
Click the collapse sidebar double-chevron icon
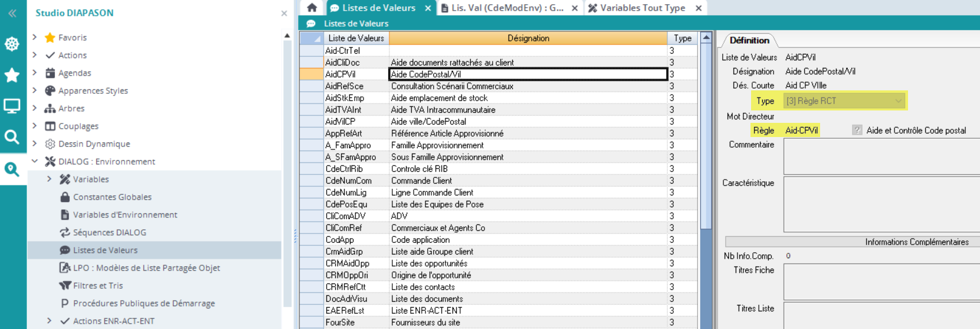(x=12, y=13)
